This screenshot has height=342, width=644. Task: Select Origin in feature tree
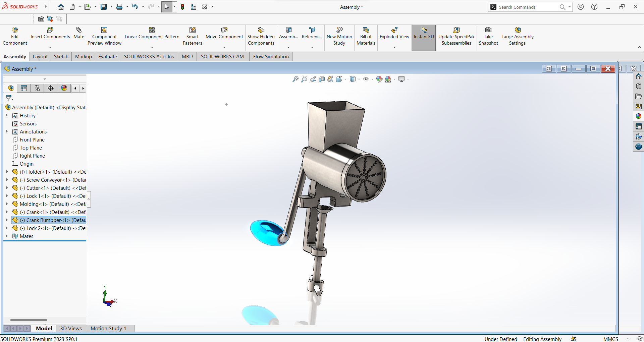pos(23,164)
